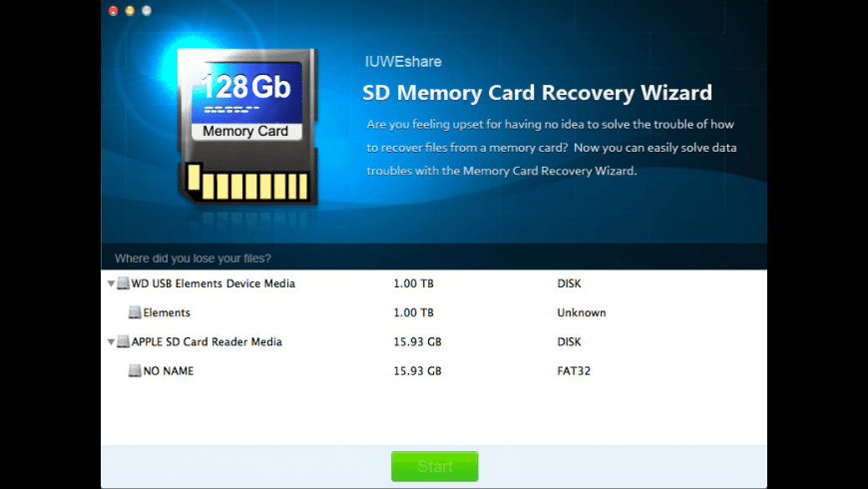Choose the NO NAME FAT32 partition
Viewport: 868px width, 489px height.
click(x=434, y=371)
